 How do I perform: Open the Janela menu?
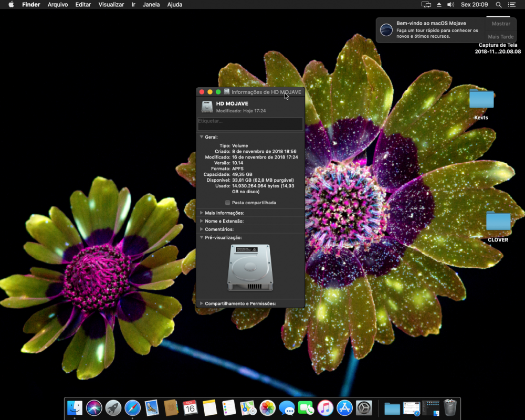[151, 4]
